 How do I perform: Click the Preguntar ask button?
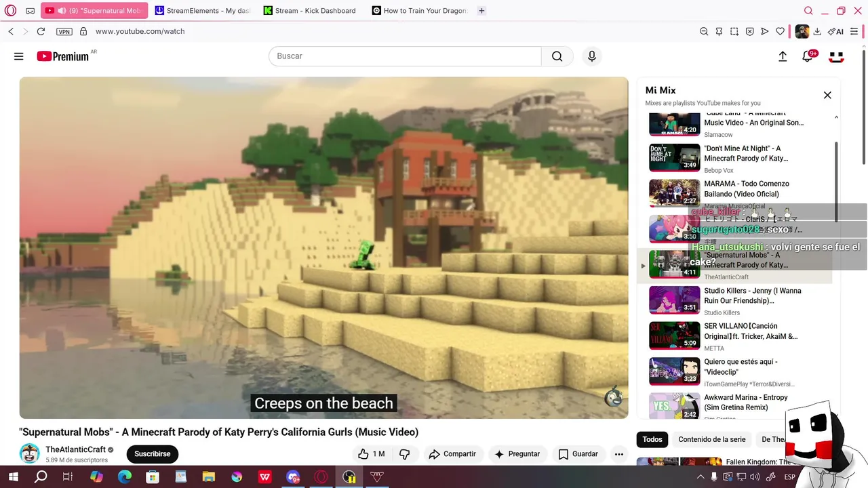(517, 454)
